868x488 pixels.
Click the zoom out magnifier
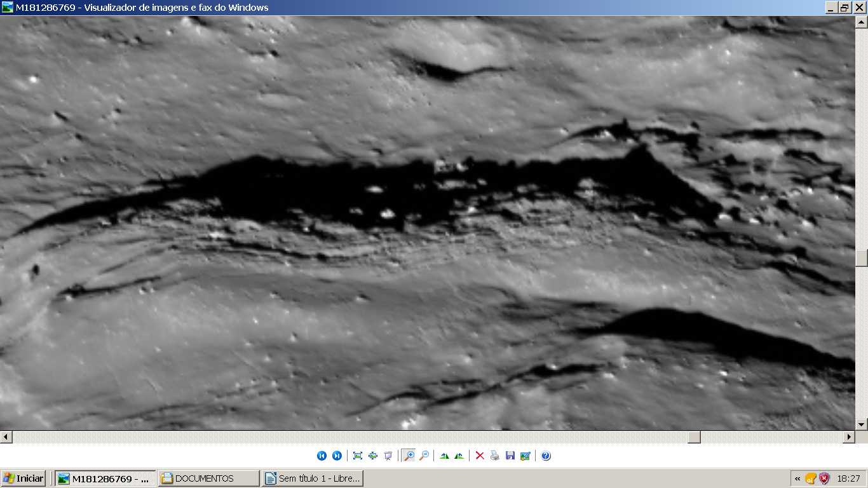(424, 456)
